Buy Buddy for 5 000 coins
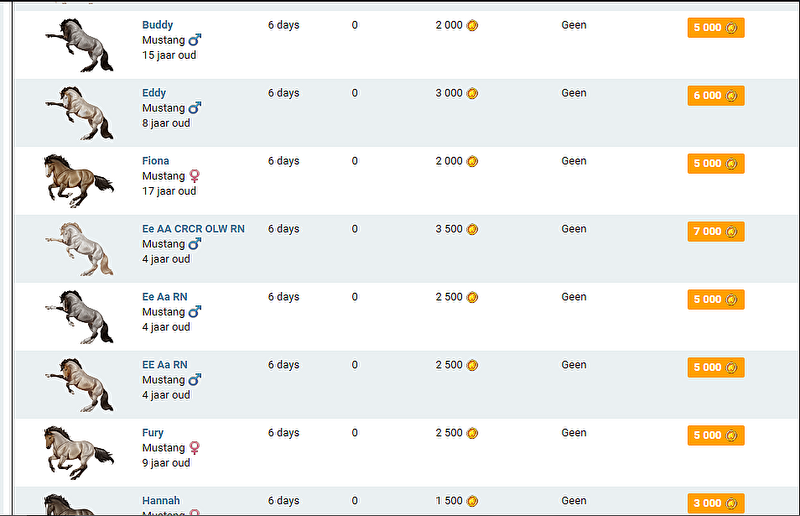The image size is (800, 516). click(x=716, y=28)
